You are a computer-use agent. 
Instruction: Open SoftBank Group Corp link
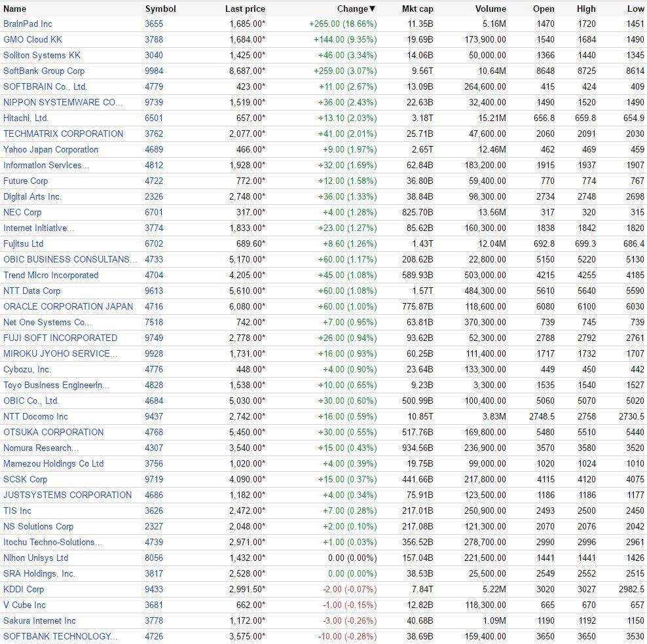44,71
